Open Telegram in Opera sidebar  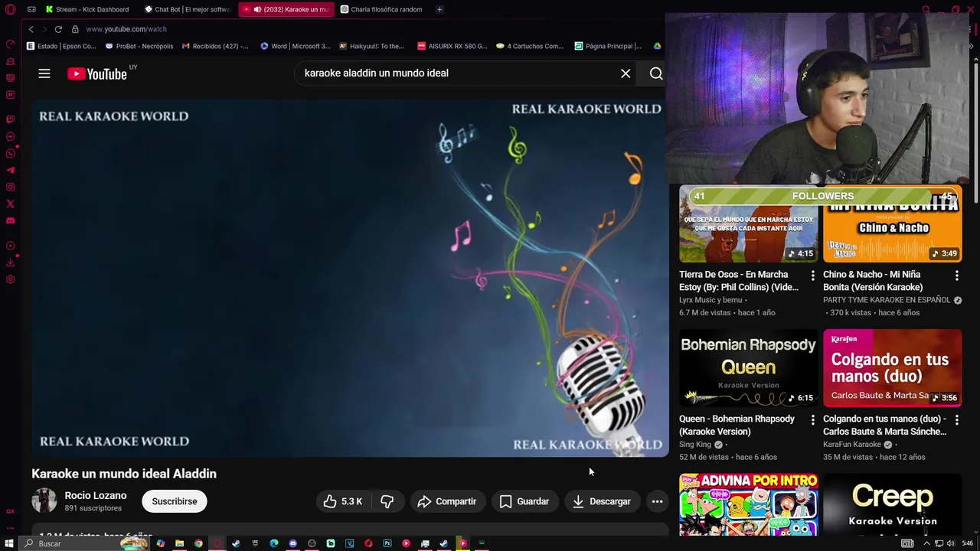[x=10, y=170]
